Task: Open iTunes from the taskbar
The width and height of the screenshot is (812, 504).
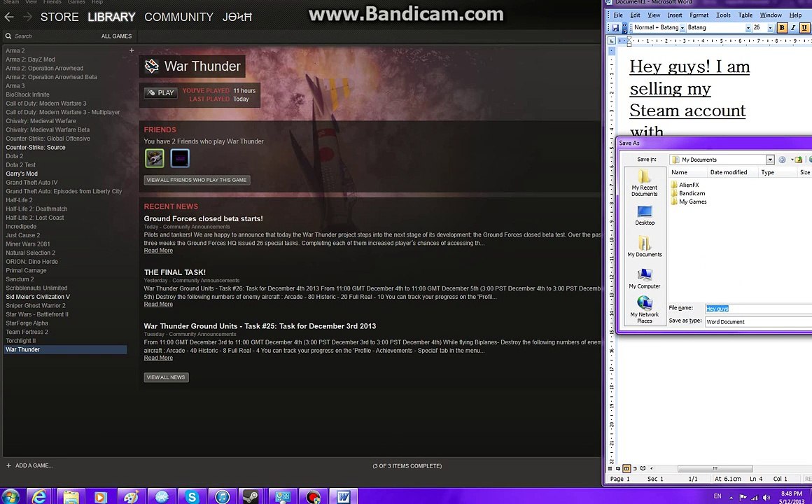Action: point(223,497)
